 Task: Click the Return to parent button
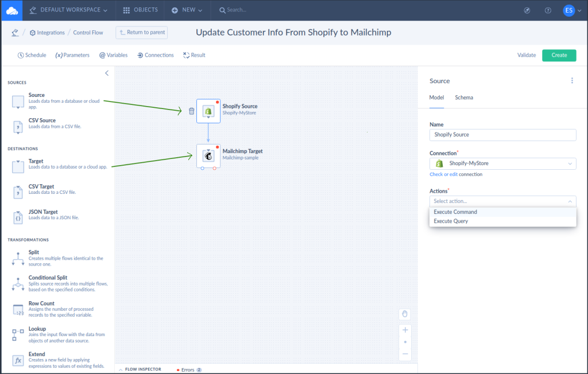[142, 33]
